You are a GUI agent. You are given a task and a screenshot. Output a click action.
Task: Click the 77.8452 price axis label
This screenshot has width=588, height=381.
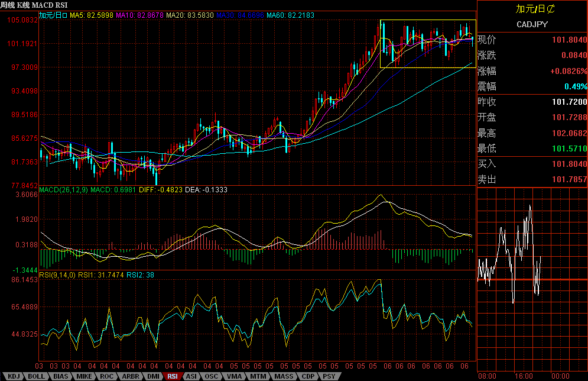click(24, 185)
